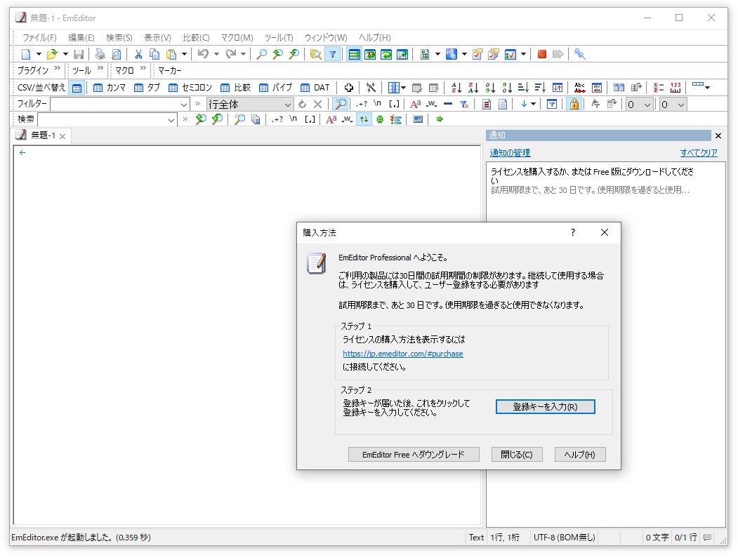Click すべてクリア link in notifications
The height and width of the screenshot is (560, 738).
point(699,153)
